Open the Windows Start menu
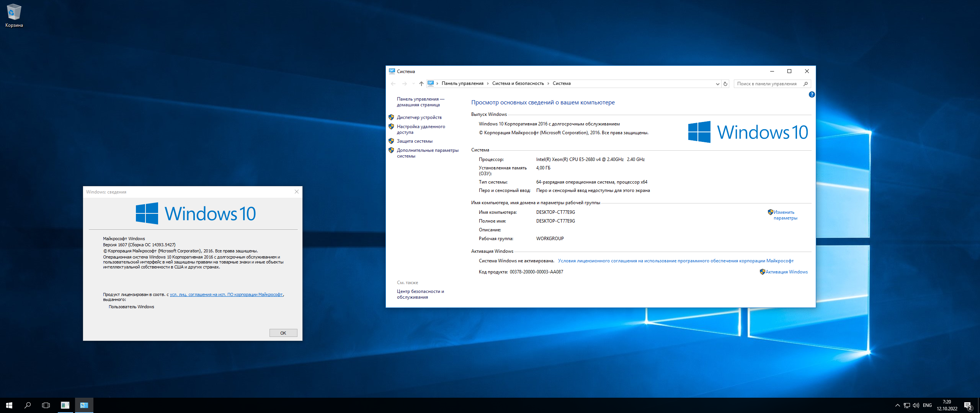 9,405
